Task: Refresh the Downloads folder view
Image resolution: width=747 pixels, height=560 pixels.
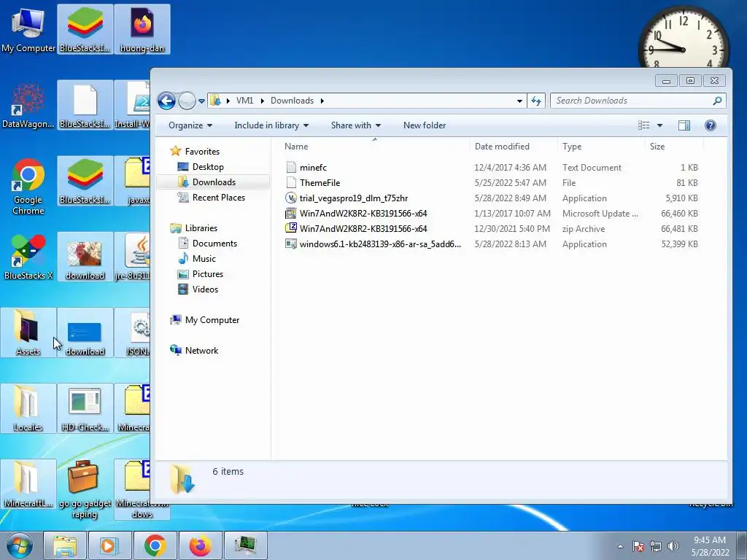Action: point(536,101)
